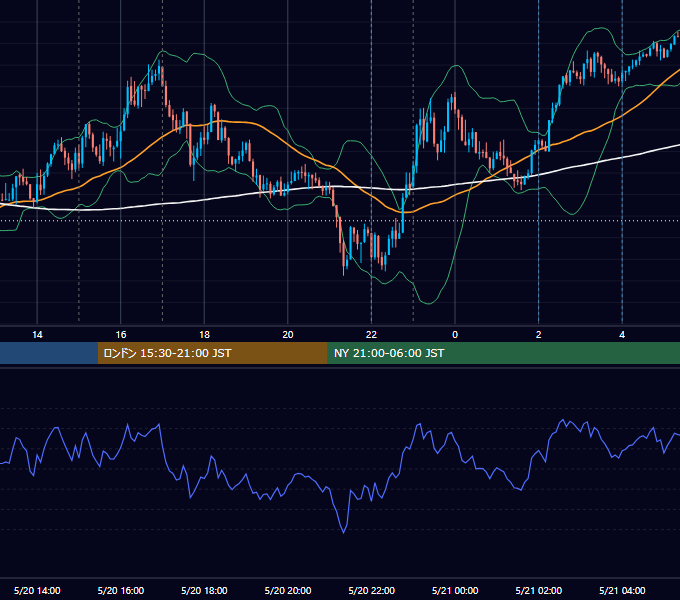Click the '5/21 00:00' indicator axis label

(455, 590)
